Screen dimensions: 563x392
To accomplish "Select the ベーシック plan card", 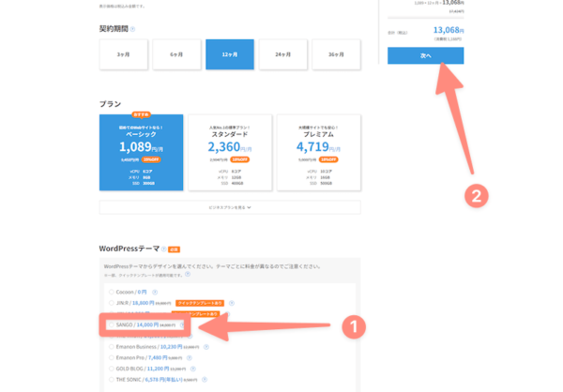I will click(x=141, y=152).
